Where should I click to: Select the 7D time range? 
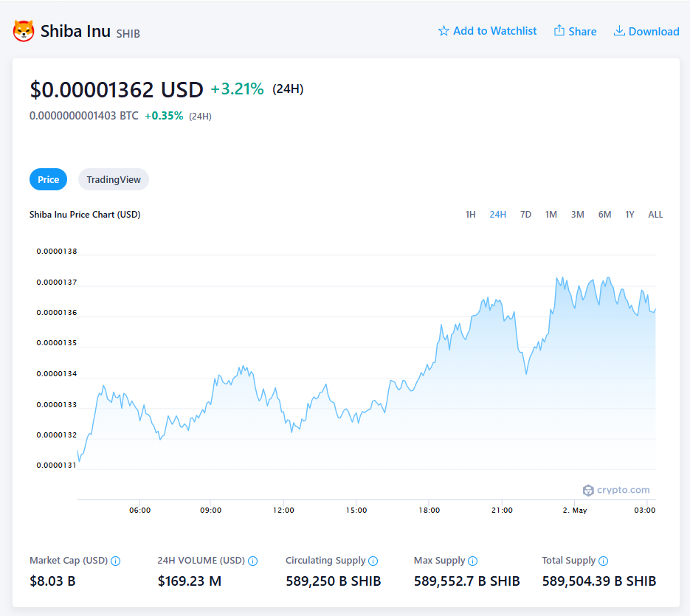[525, 215]
